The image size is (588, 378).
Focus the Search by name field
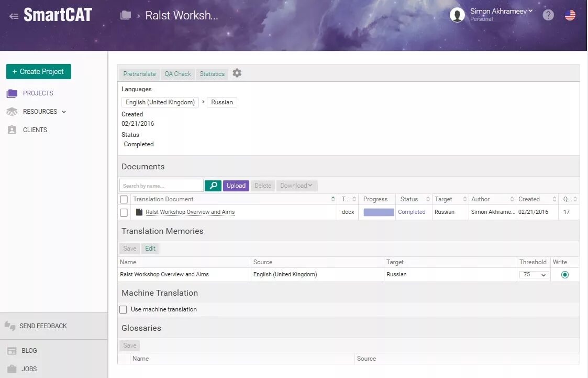tap(162, 186)
